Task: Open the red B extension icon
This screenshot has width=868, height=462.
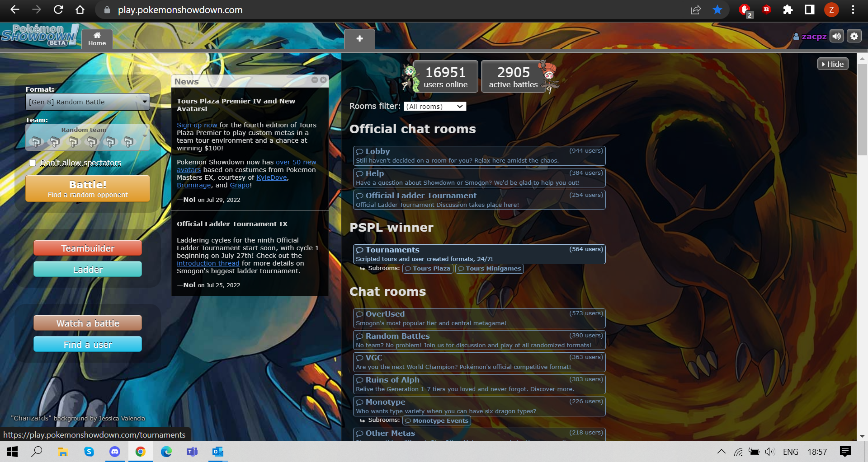Action: click(x=766, y=9)
